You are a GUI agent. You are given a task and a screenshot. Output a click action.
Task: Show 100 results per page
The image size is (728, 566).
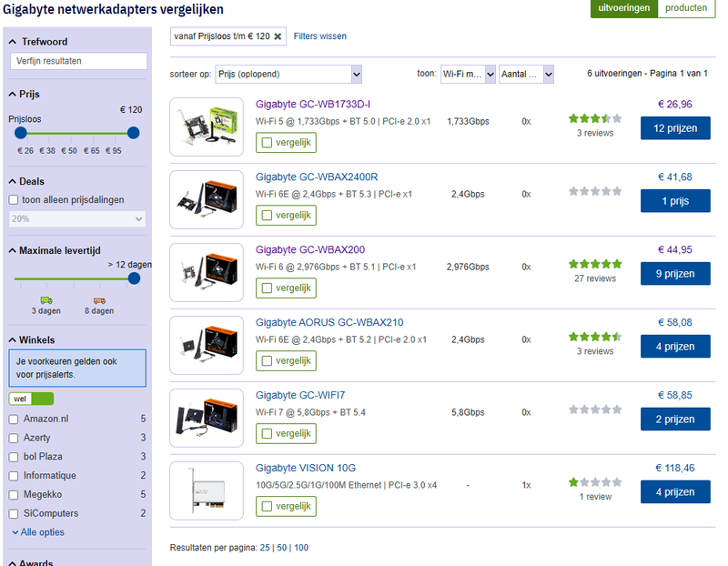click(301, 548)
